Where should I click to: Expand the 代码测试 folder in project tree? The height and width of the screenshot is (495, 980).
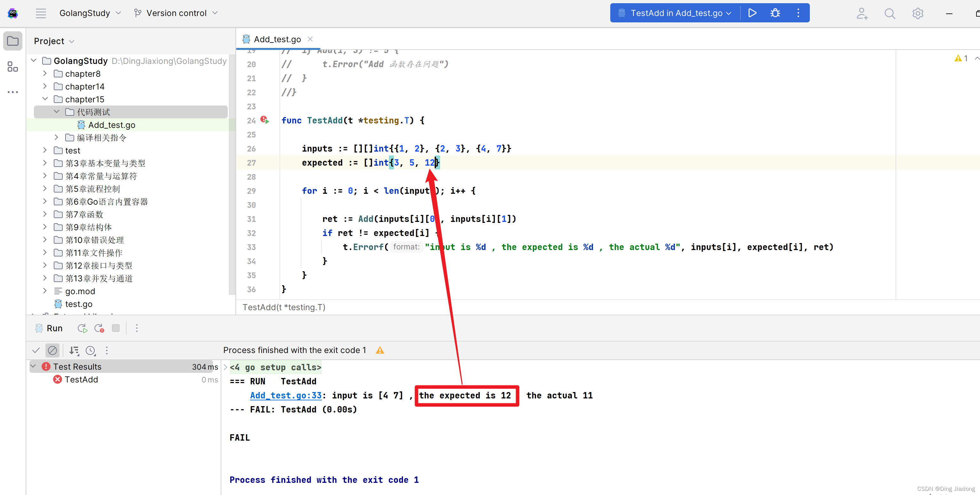58,112
